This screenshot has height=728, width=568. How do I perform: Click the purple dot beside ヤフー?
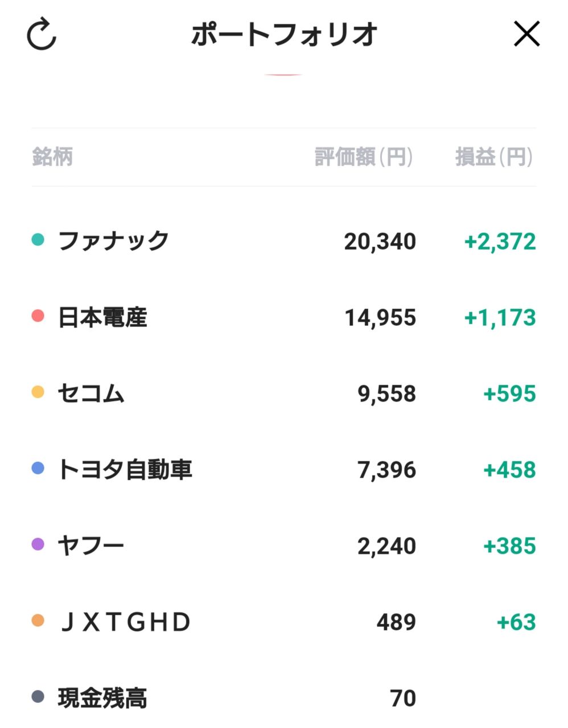pyautogui.click(x=38, y=544)
